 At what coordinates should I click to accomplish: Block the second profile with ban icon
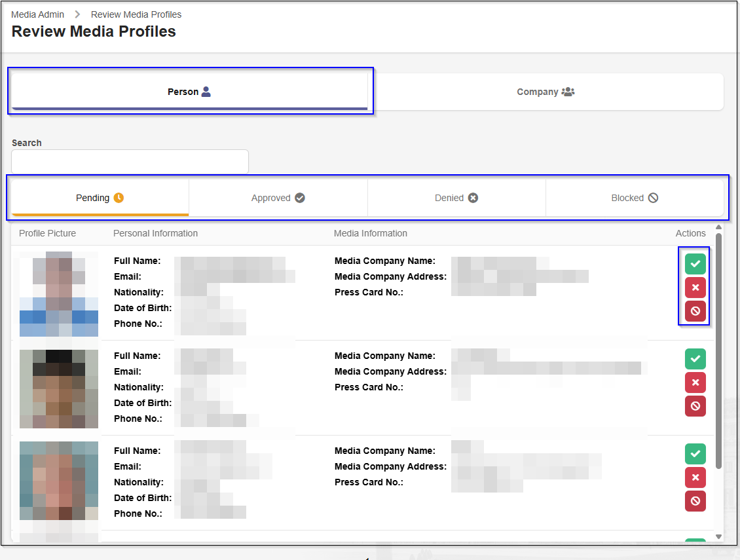(695, 406)
